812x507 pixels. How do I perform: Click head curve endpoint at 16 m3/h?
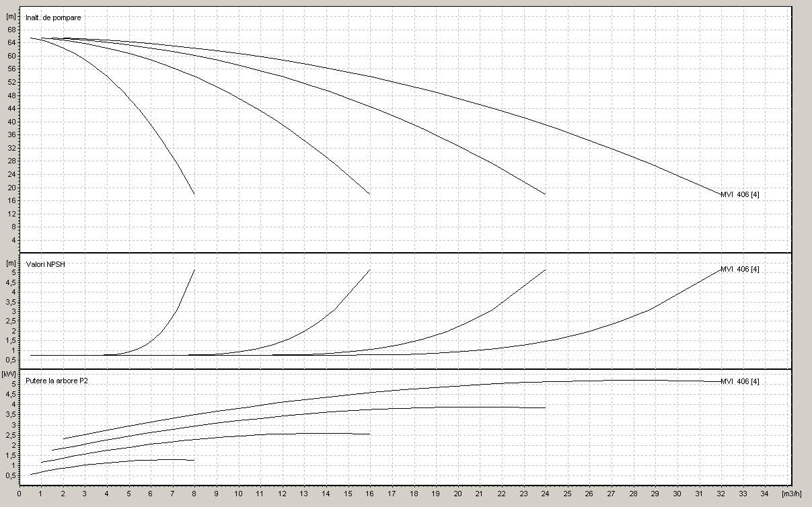coord(370,194)
